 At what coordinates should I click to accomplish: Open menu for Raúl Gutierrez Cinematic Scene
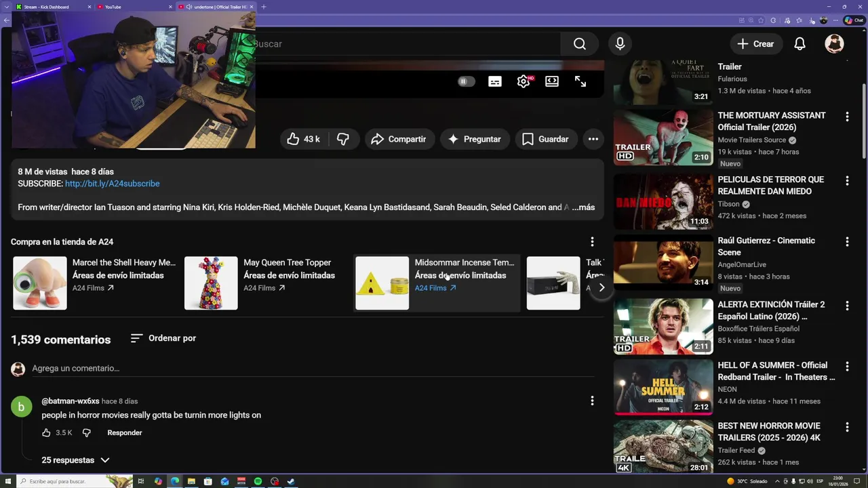[847, 242]
